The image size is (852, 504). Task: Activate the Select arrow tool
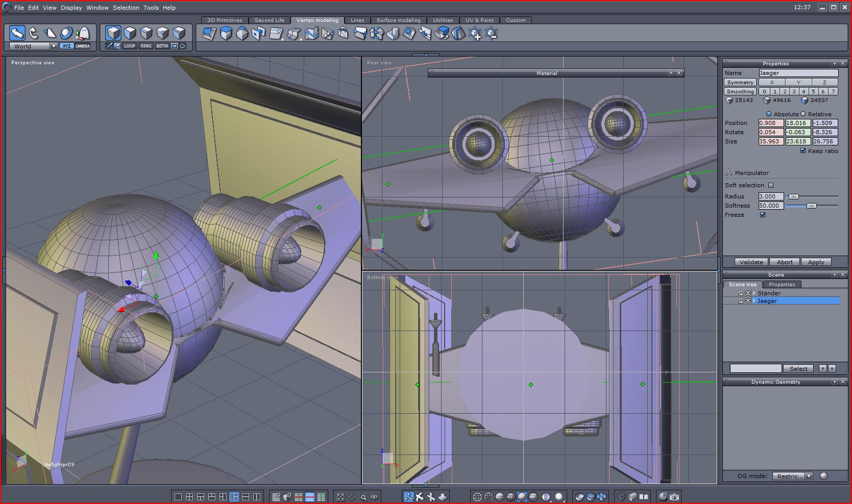tap(17, 33)
